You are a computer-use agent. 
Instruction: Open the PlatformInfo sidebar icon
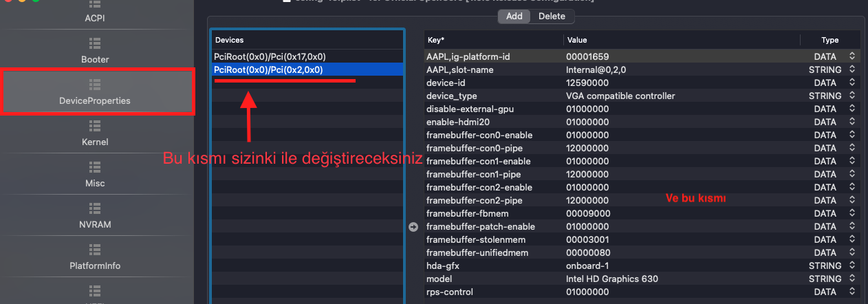(95, 249)
